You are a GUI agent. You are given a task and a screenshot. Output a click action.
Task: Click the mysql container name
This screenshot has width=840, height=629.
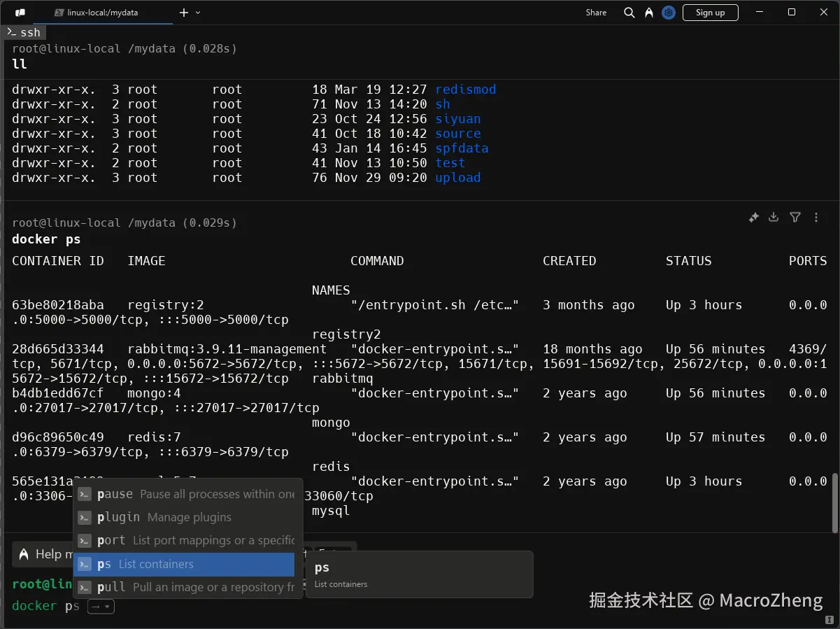(x=331, y=511)
